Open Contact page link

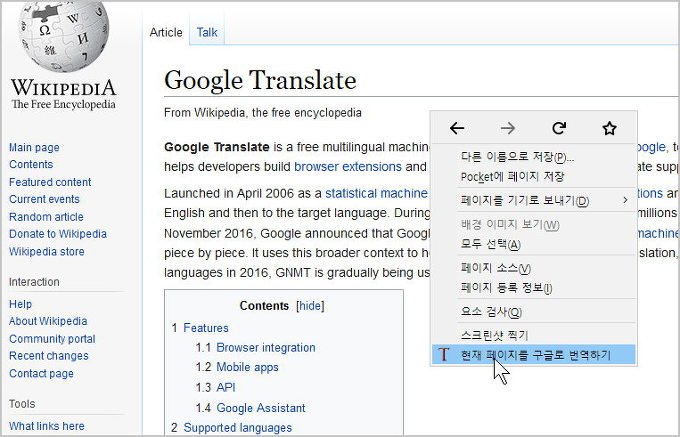(41, 373)
